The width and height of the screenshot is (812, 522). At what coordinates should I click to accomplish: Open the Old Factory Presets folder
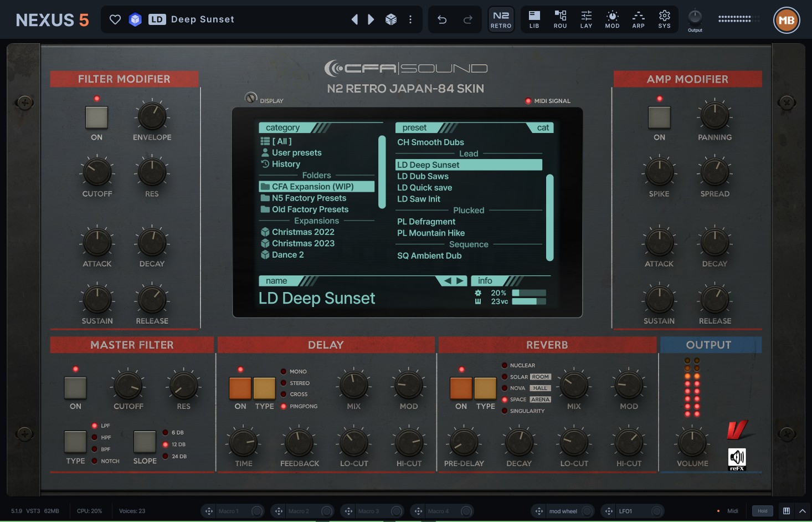[317, 209]
